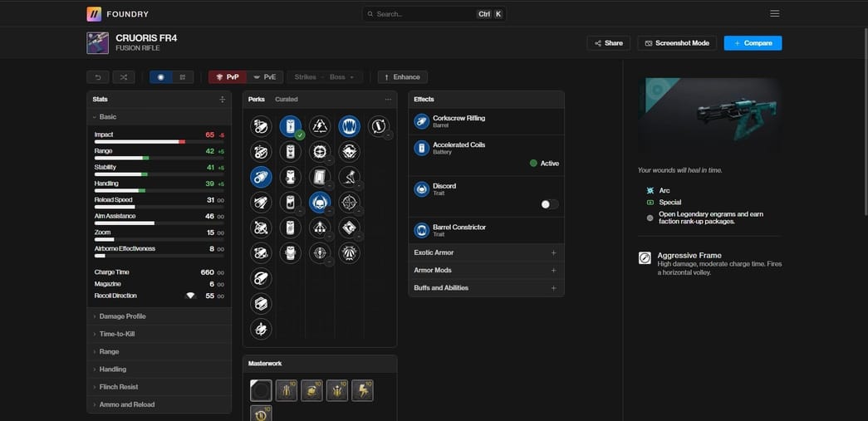Click the Stats panel resize icon

(222, 100)
